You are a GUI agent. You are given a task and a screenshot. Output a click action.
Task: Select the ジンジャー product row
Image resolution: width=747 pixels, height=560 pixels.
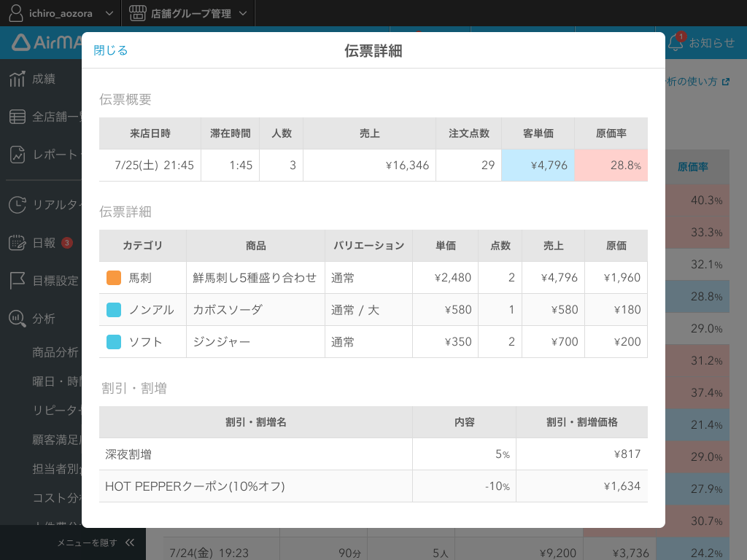[373, 342]
